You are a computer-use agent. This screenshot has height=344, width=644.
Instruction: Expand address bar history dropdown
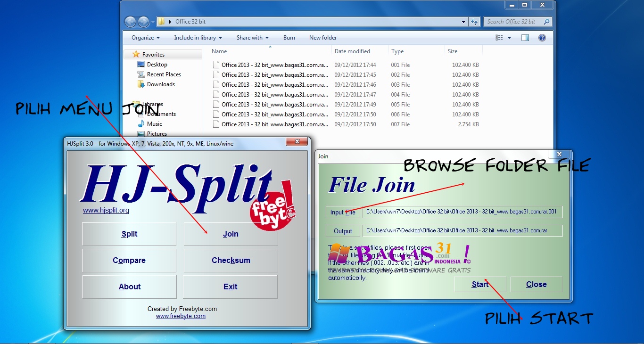pos(464,22)
